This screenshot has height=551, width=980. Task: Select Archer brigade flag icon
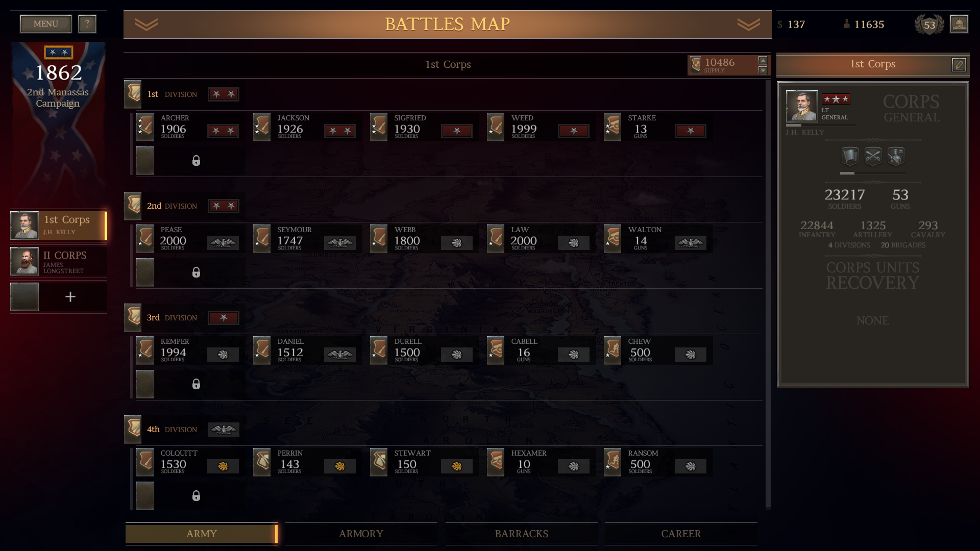pyautogui.click(x=145, y=127)
